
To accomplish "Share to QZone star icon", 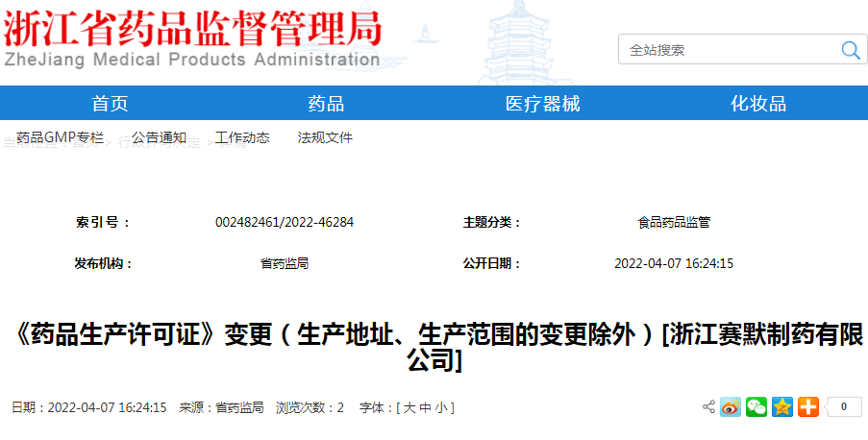I will [782, 406].
